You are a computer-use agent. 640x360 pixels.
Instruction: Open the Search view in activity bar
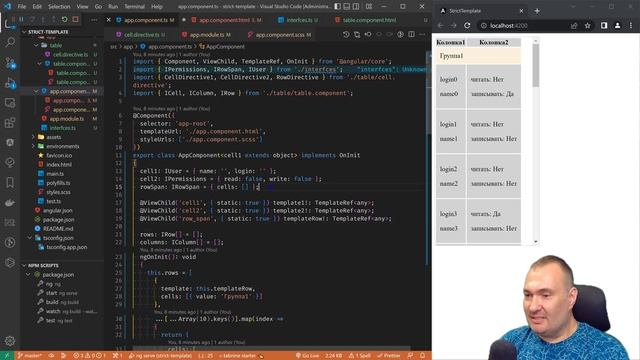click(10, 42)
